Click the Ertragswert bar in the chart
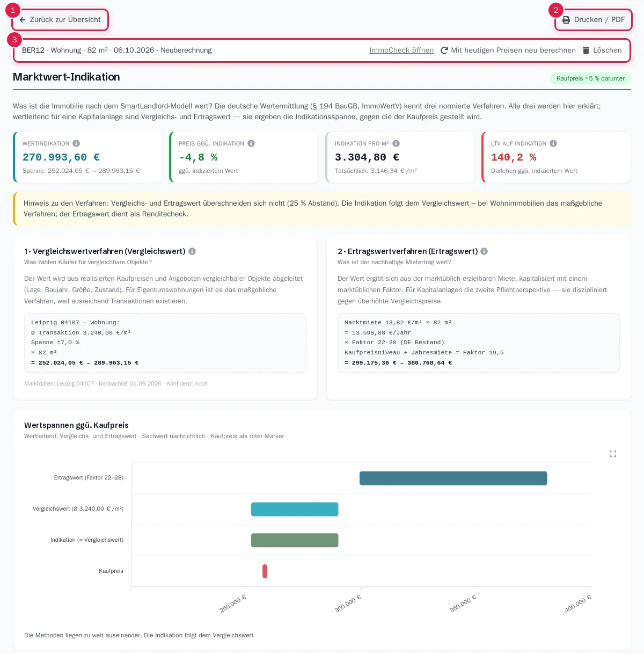The height and width of the screenshot is (654, 644). coord(453,478)
